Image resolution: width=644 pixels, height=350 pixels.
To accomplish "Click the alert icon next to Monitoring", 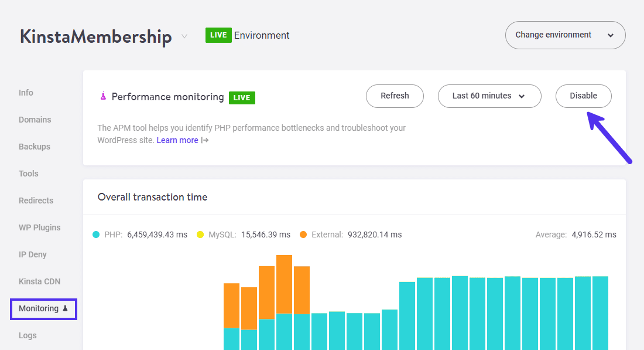I will point(64,308).
